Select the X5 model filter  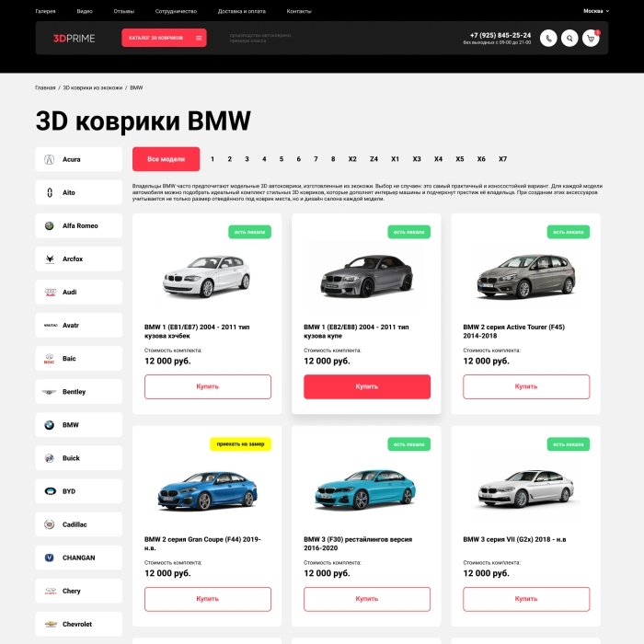click(460, 159)
